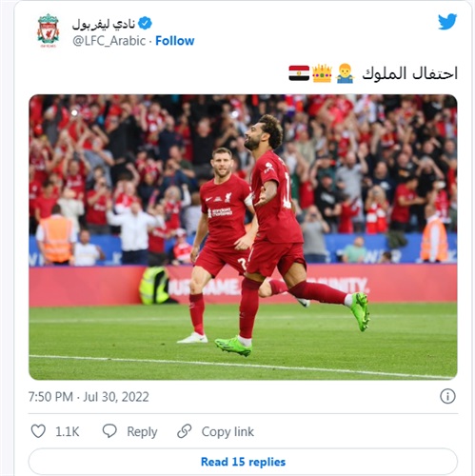Click the Arabic tweet caption text
Image resolution: width=475 pixels, height=476 pixels.
coord(409,73)
